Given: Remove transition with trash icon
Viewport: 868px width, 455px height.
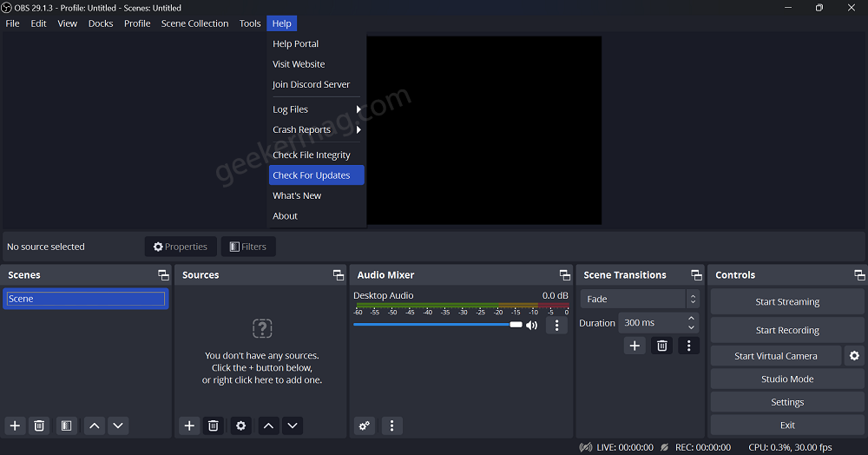Looking at the screenshot, I should pos(661,346).
